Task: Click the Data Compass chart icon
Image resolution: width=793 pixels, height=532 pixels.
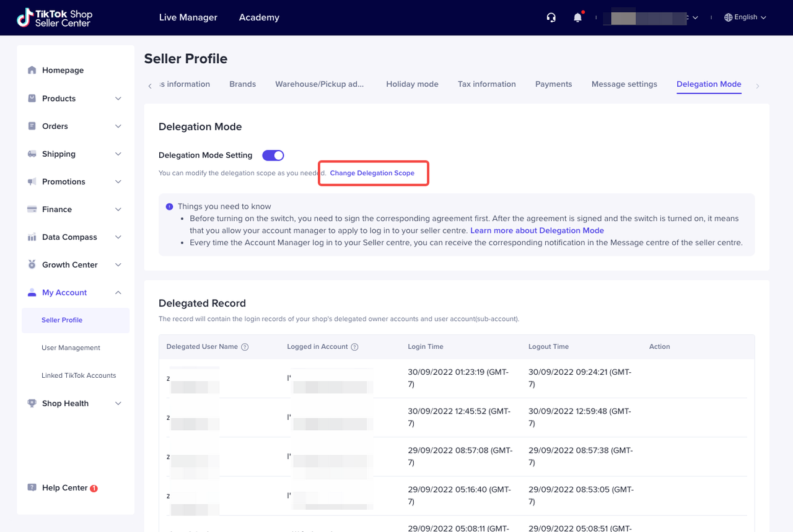Action: (32, 237)
